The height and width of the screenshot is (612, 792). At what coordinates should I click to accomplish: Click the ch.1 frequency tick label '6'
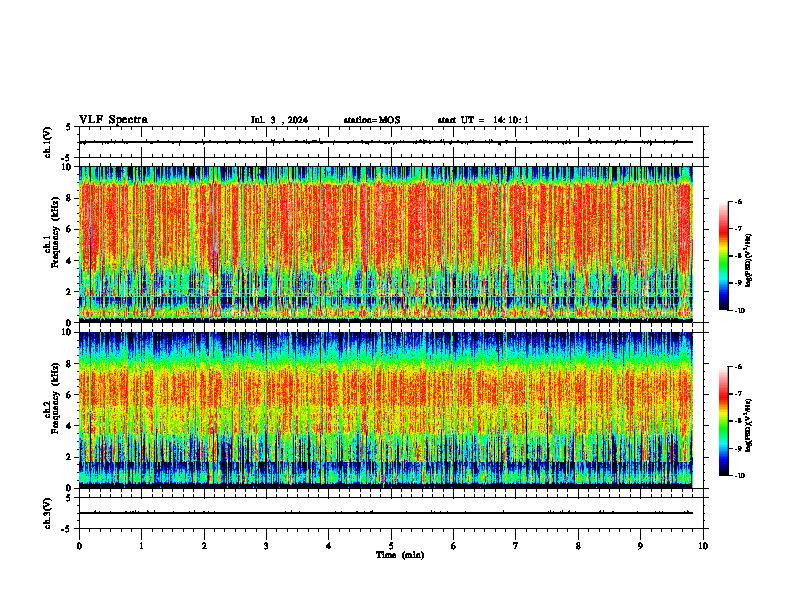(70, 230)
